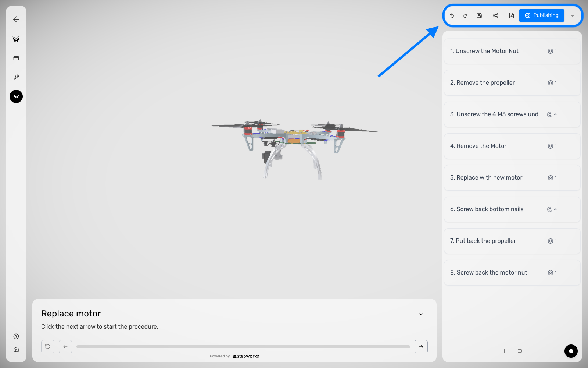The image size is (588, 368).
Task: Select the active black circular logo icon
Action: click(x=16, y=96)
